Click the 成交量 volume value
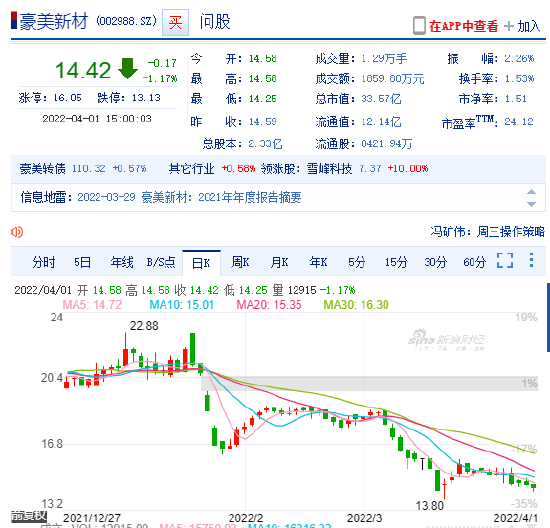 [384, 58]
